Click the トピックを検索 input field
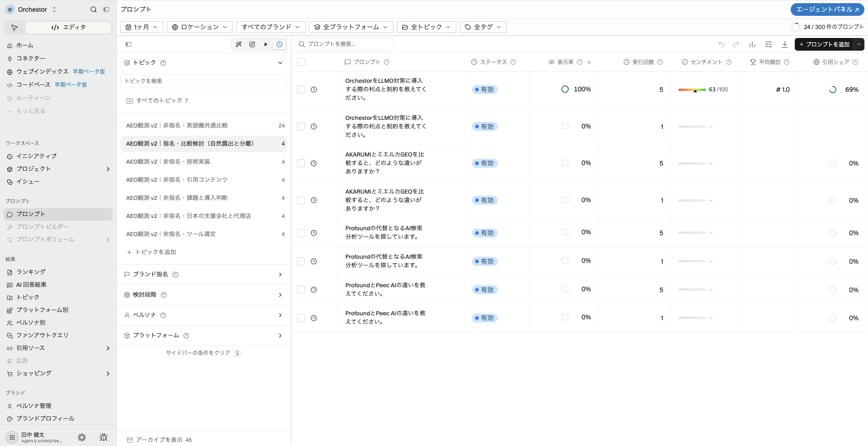Image resolution: width=868 pixels, height=446 pixels. click(x=203, y=81)
